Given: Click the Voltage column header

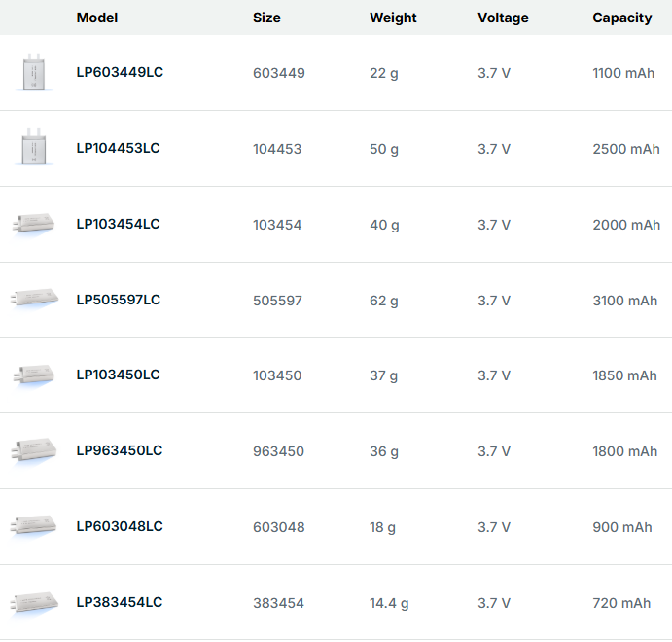Looking at the screenshot, I should pyautogui.click(x=504, y=18).
